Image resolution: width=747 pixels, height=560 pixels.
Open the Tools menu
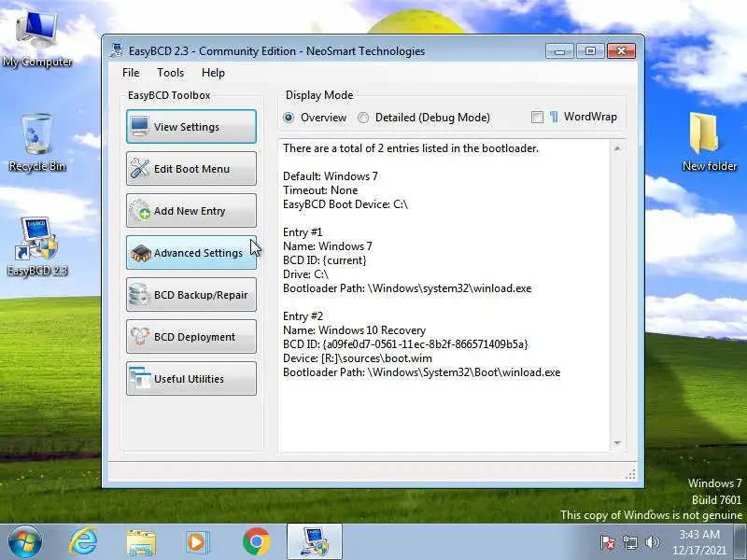tap(171, 73)
